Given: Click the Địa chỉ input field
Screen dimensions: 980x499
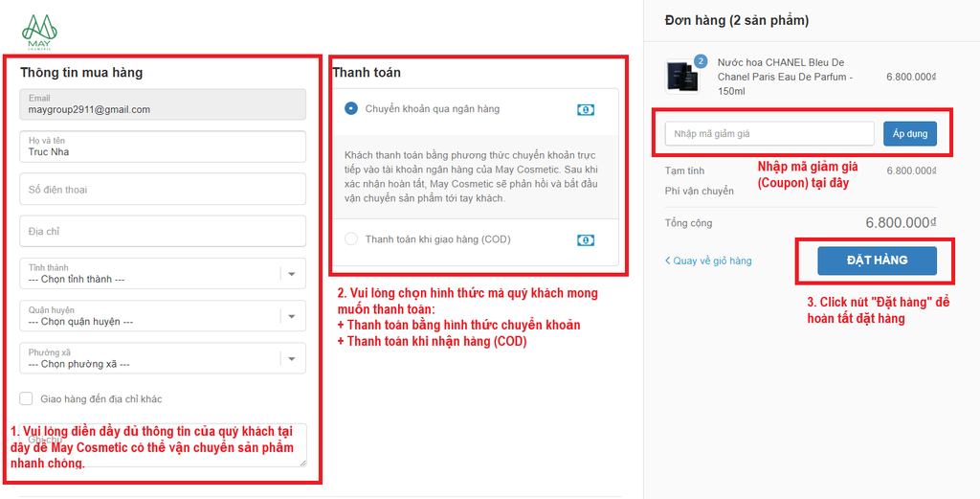Looking at the screenshot, I should click(163, 232).
